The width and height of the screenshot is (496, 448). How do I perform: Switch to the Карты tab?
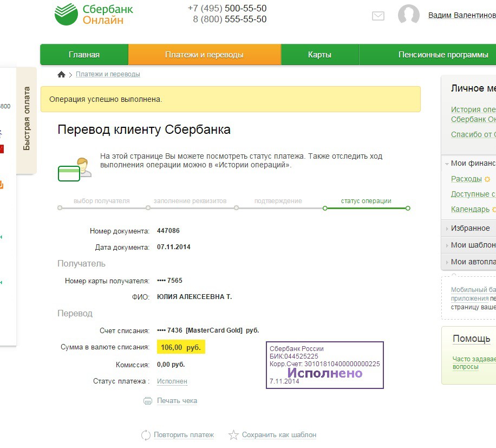(x=320, y=55)
